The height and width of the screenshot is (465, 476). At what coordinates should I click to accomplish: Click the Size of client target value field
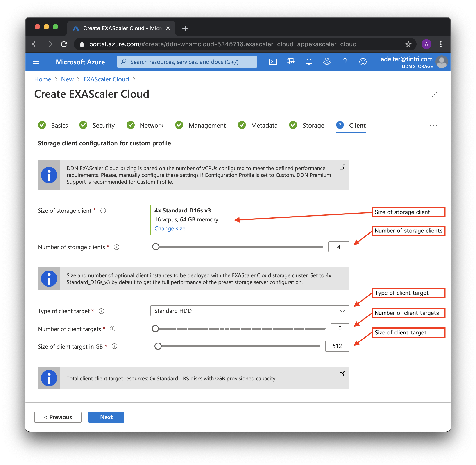pyautogui.click(x=337, y=346)
